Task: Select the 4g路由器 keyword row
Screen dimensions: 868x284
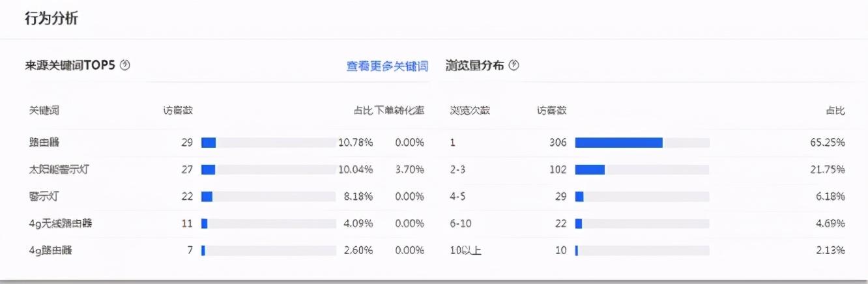Action: (x=50, y=250)
